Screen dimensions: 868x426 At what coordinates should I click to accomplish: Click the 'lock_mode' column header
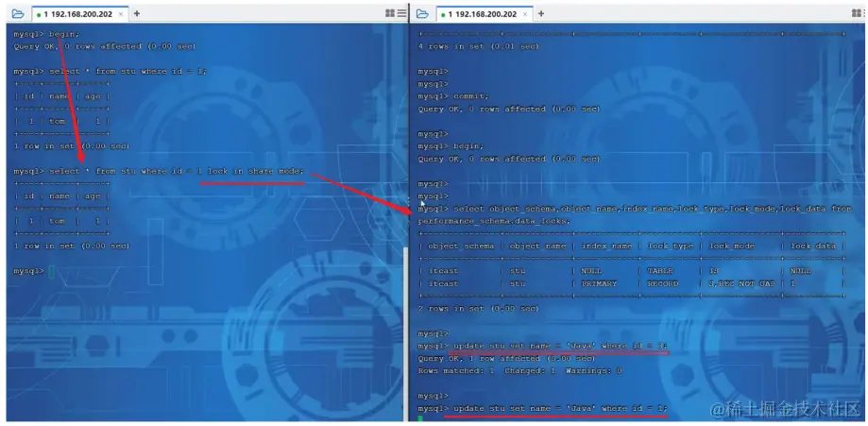(x=732, y=246)
